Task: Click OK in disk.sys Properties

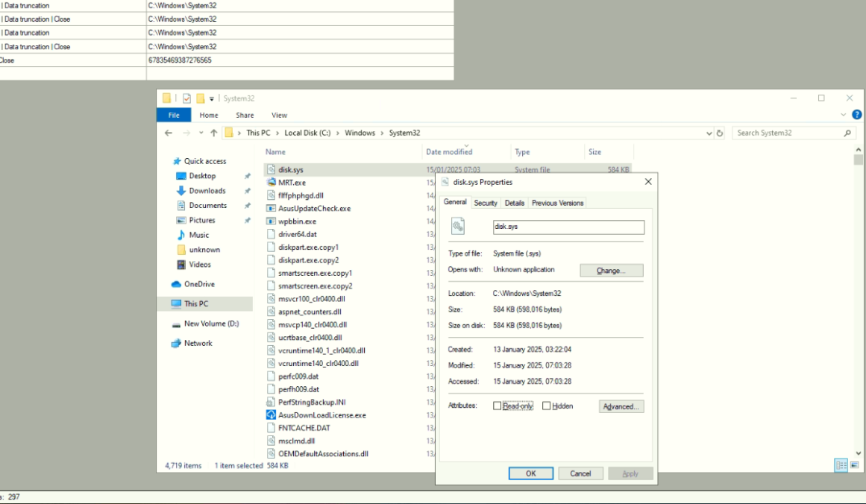Action: (531, 473)
